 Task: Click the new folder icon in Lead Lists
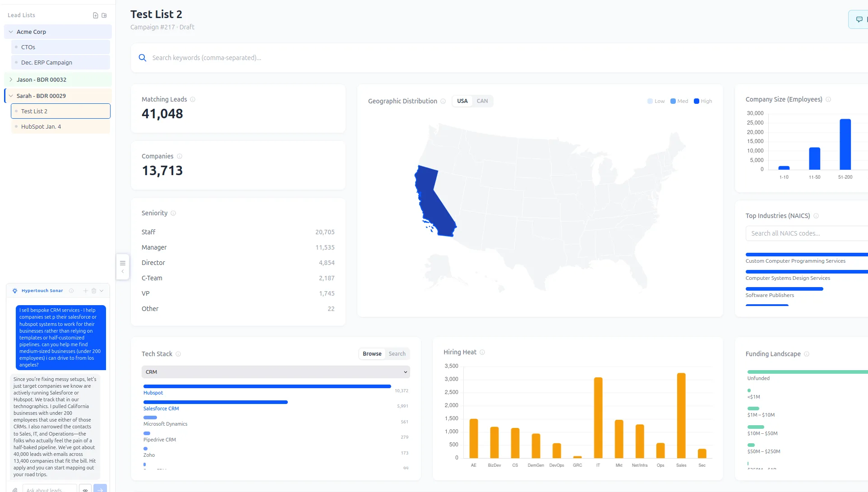pyautogui.click(x=104, y=15)
